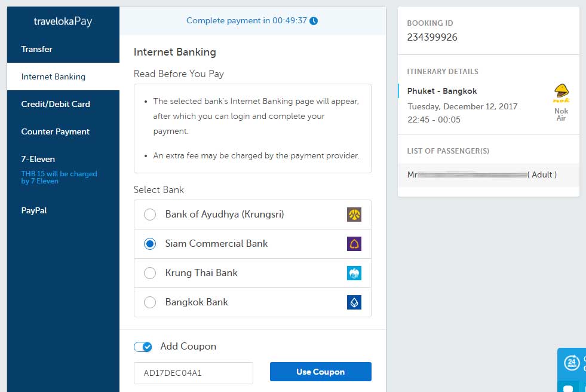Click the countdown clock icon
The width and height of the screenshot is (586, 392).
(314, 21)
